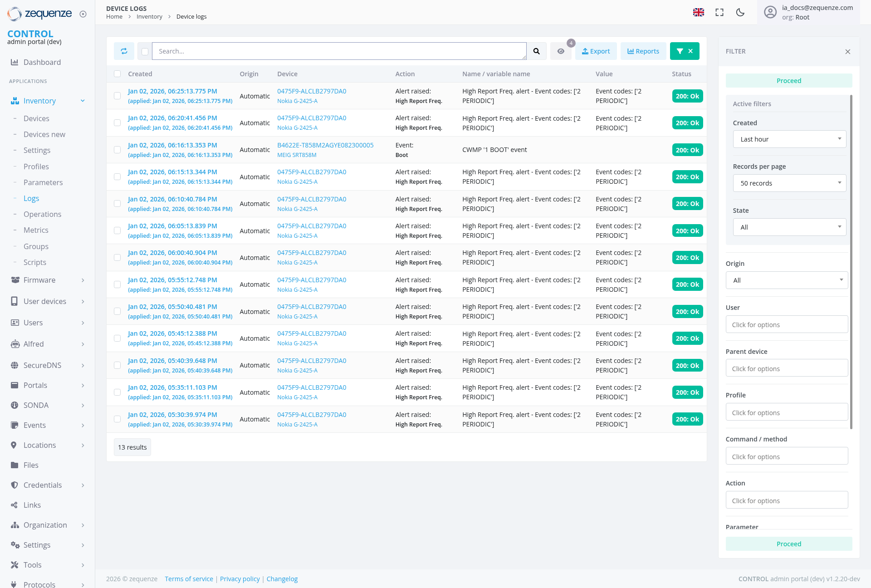Click the Inventory sidebar icon
Viewport: 871px width, 588px height.
point(15,101)
